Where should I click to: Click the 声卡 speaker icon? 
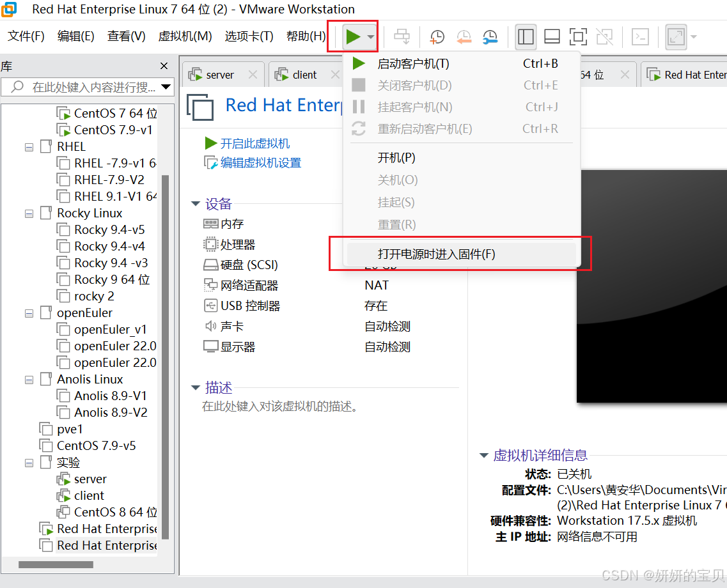coord(210,326)
